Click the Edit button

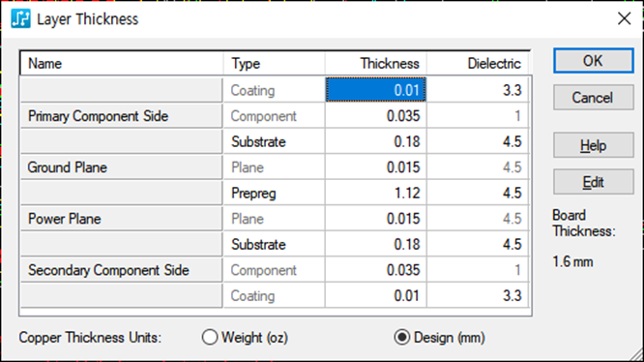[x=593, y=182]
